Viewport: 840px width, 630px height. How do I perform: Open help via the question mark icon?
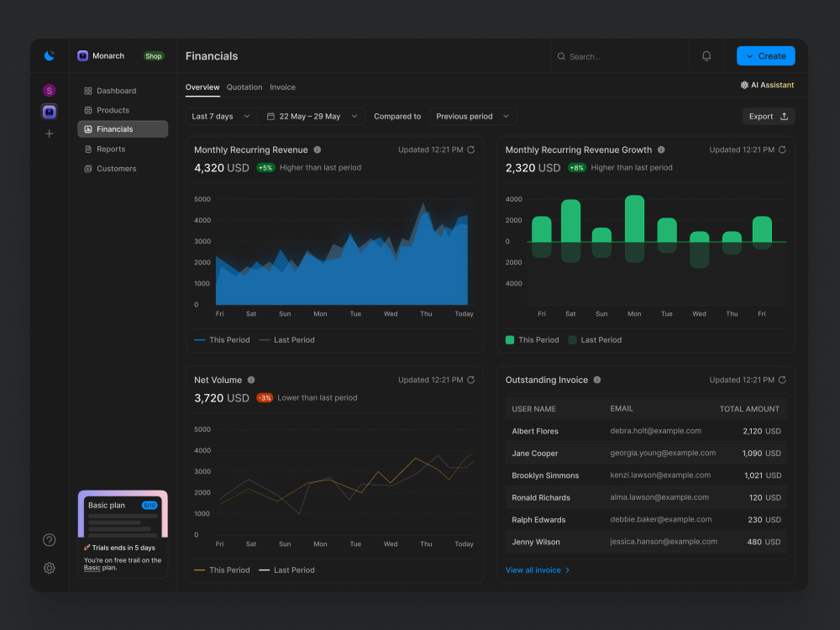tap(50, 540)
